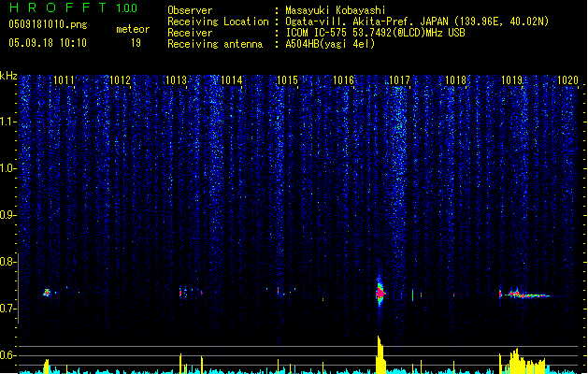Click the antenna A504HB(yagi 4el) text
Viewport: 588px width, 374px height.
(330, 44)
